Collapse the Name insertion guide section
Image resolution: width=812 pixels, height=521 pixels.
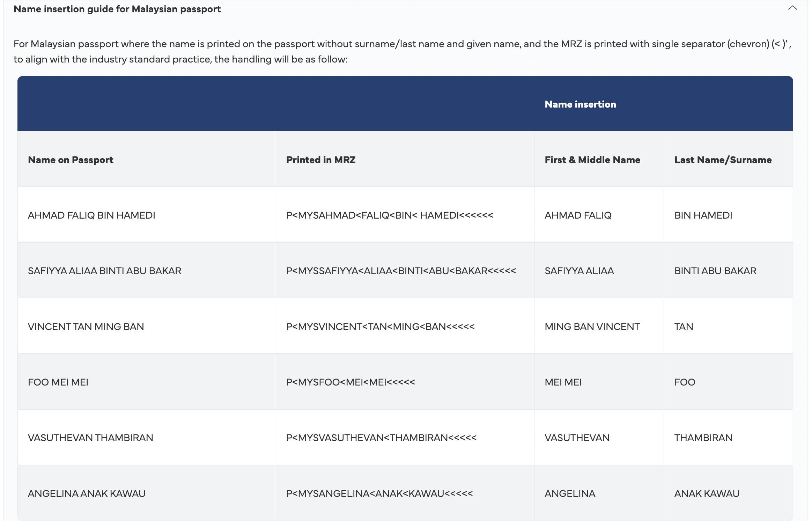(792, 8)
